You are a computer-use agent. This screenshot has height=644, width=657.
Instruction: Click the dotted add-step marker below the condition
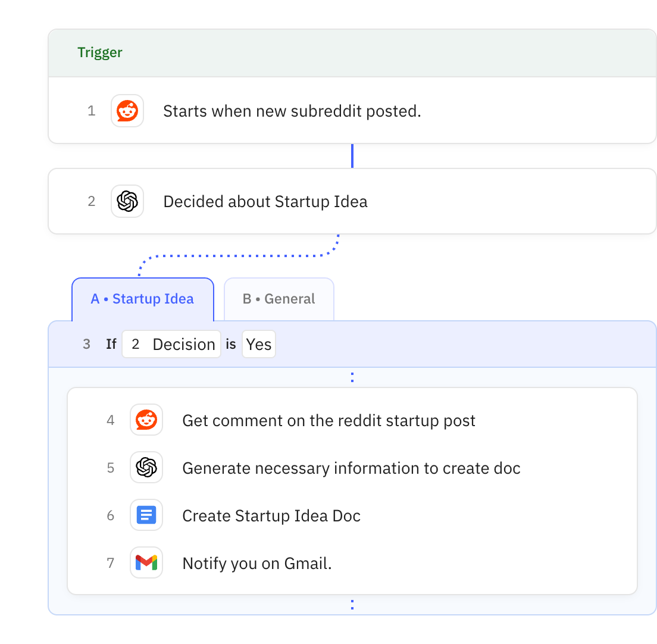(x=352, y=377)
